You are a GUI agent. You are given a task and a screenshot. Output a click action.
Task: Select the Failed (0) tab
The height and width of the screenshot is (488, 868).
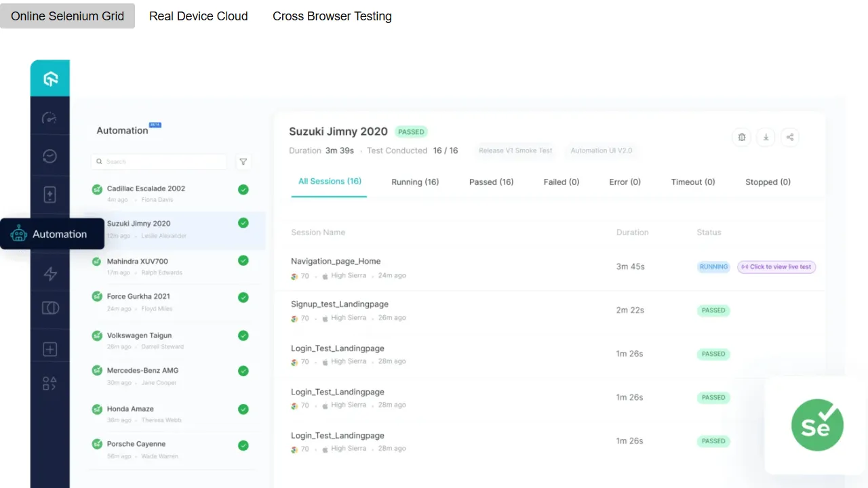[561, 182]
